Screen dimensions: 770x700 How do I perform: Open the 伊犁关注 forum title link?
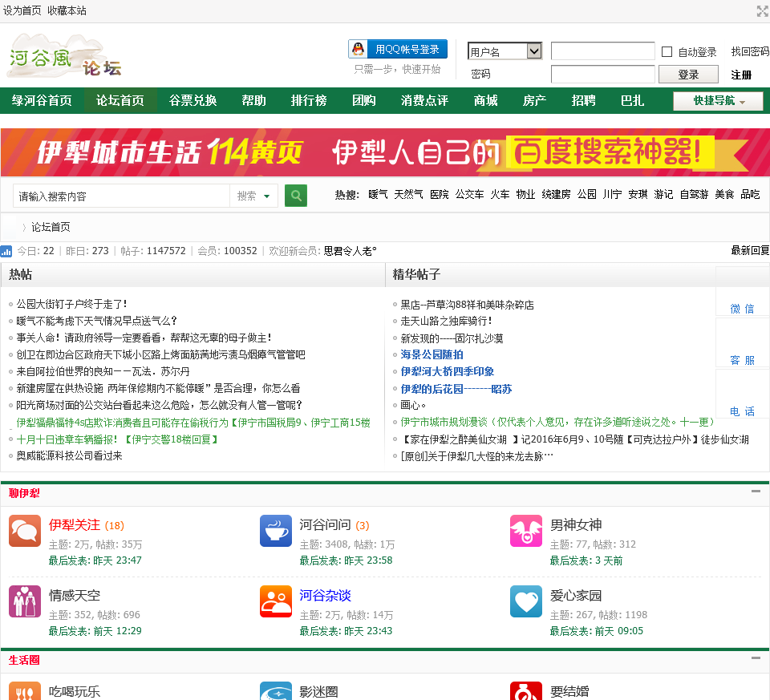(74, 524)
